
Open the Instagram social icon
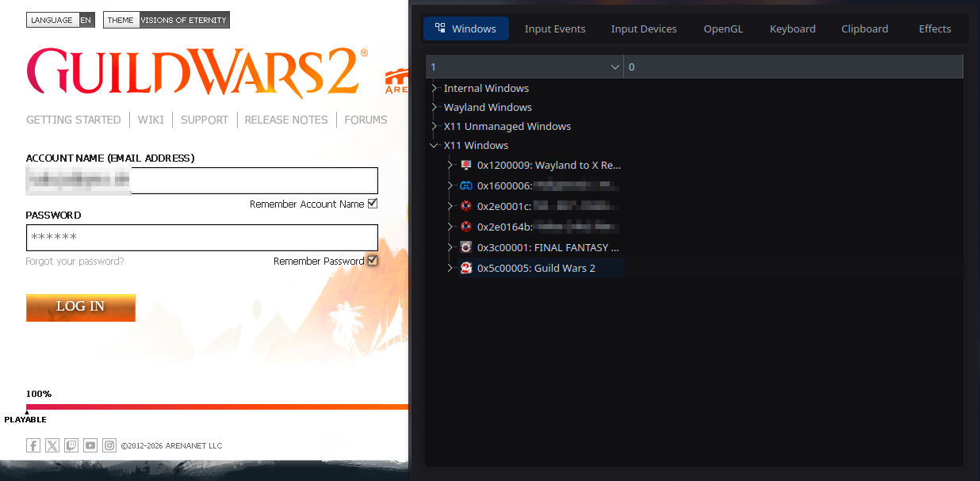[x=109, y=445]
